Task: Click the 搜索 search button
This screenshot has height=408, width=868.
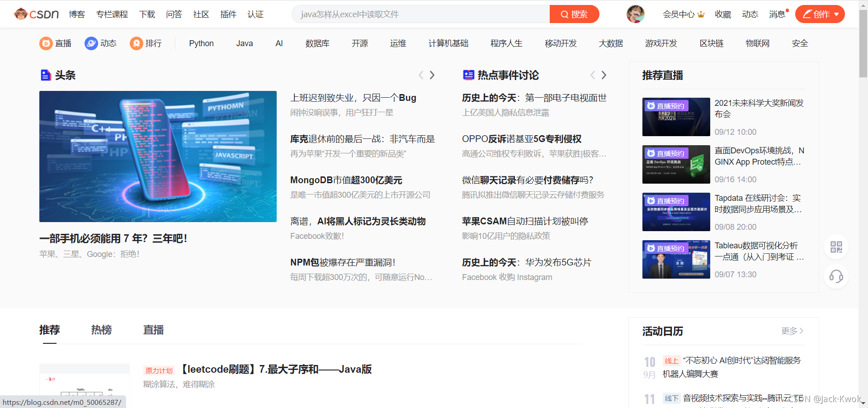Action: (x=574, y=14)
